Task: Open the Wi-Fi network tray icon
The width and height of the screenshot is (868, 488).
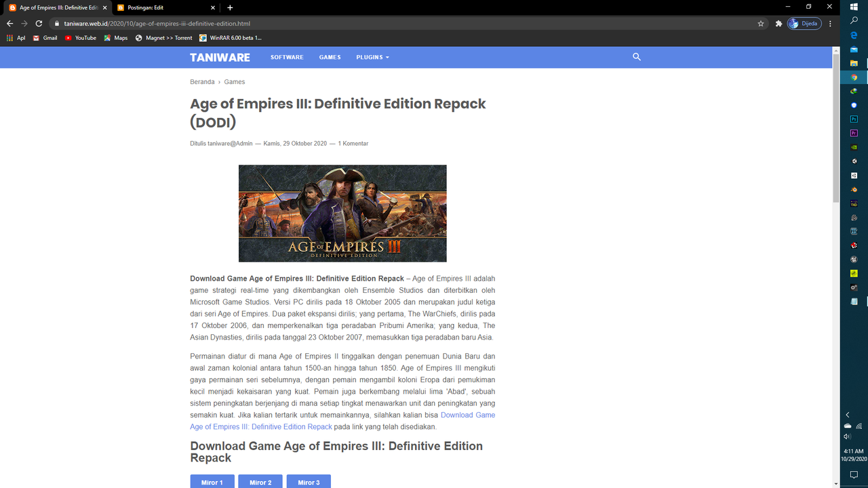Action: [859, 426]
